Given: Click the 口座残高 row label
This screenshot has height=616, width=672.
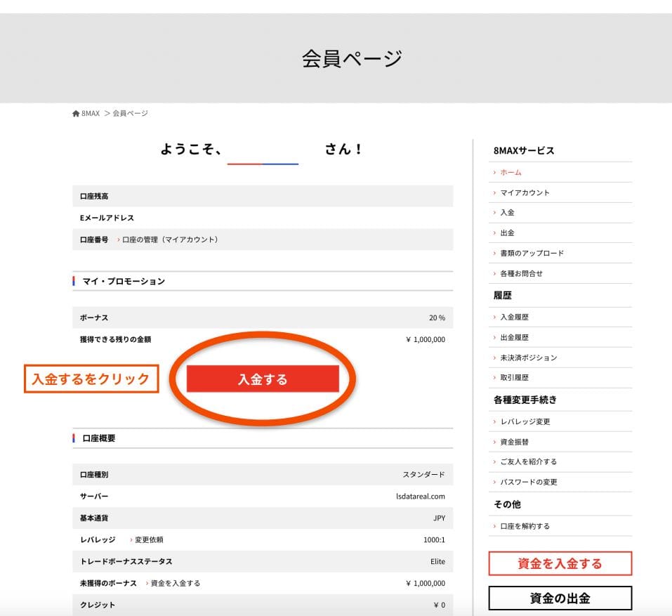Looking at the screenshot, I should pyautogui.click(x=94, y=197).
